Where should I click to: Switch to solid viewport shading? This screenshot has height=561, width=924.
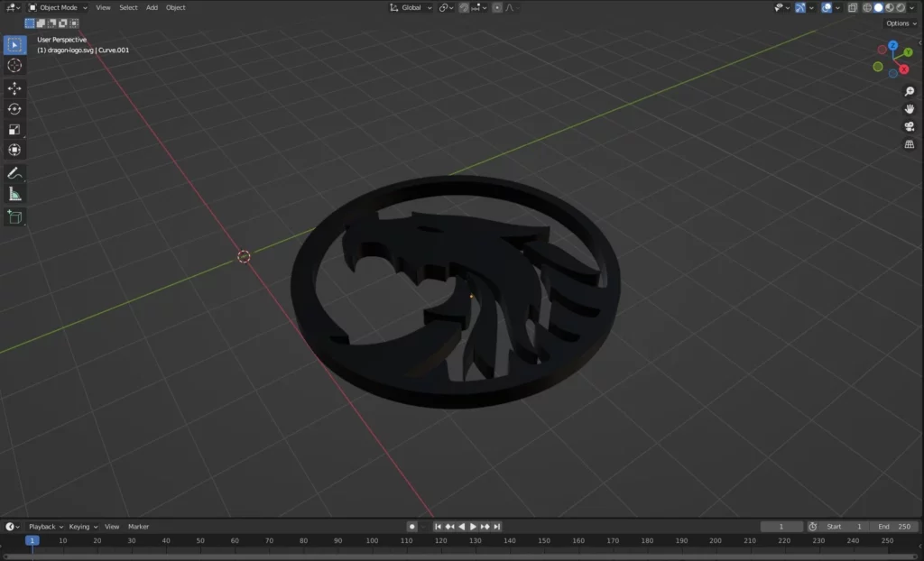pos(879,7)
